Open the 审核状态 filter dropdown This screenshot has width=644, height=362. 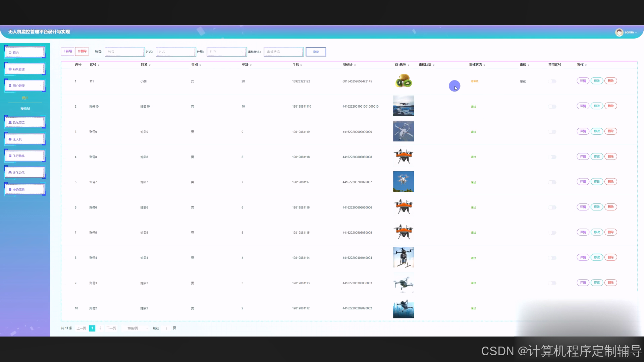[x=283, y=52]
